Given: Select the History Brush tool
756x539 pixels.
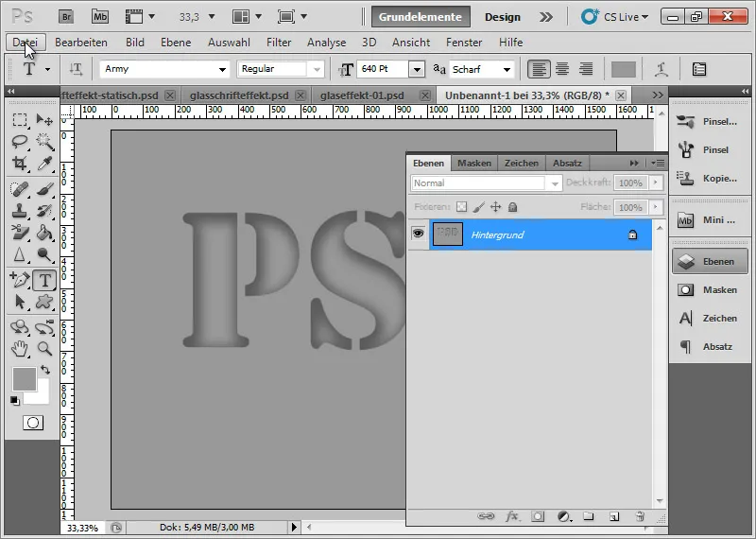Looking at the screenshot, I should [x=44, y=211].
